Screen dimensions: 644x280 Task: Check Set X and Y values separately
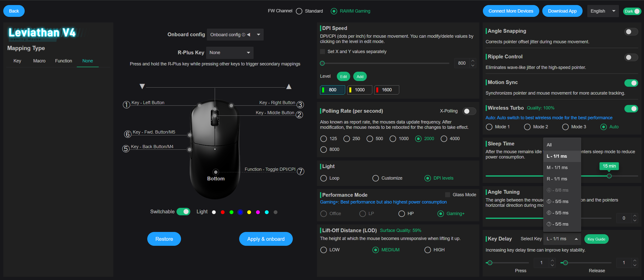pos(322,52)
